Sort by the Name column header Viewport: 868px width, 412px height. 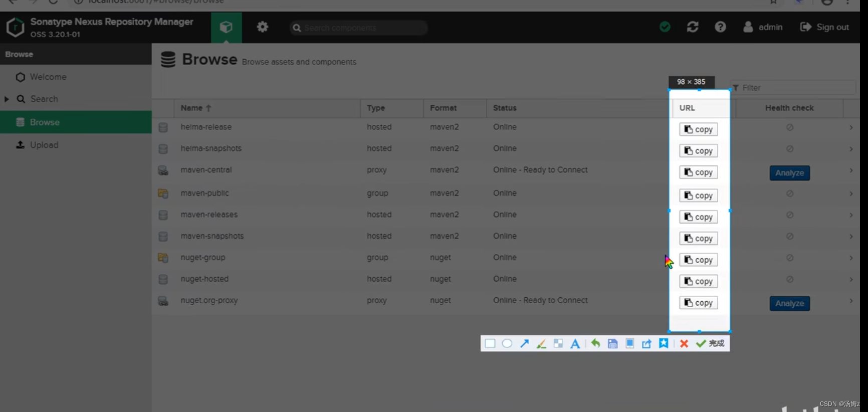pos(267,108)
